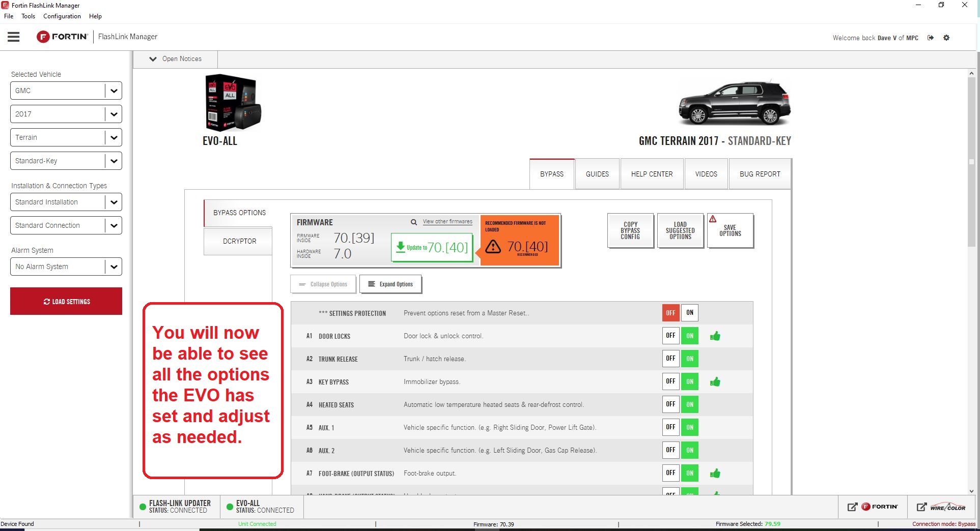
Task: Set Door Locks to OFF
Action: point(670,336)
